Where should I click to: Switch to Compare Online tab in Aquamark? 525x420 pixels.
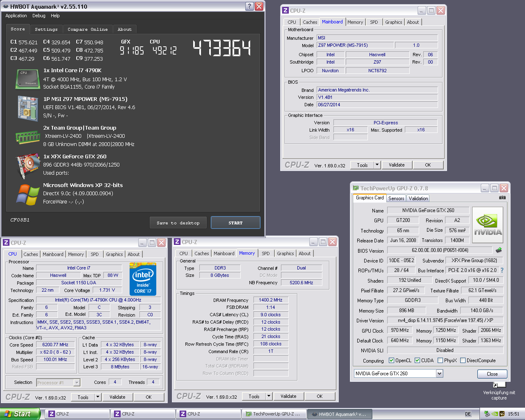(88, 30)
